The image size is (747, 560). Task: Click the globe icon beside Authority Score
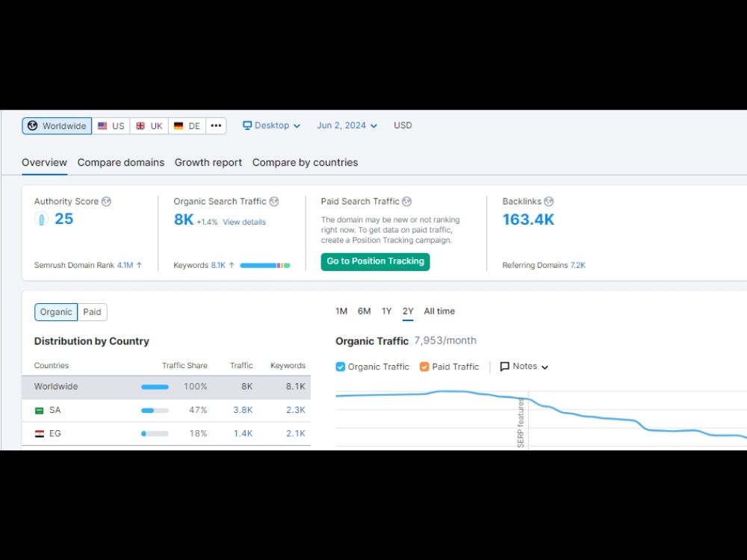[106, 202]
